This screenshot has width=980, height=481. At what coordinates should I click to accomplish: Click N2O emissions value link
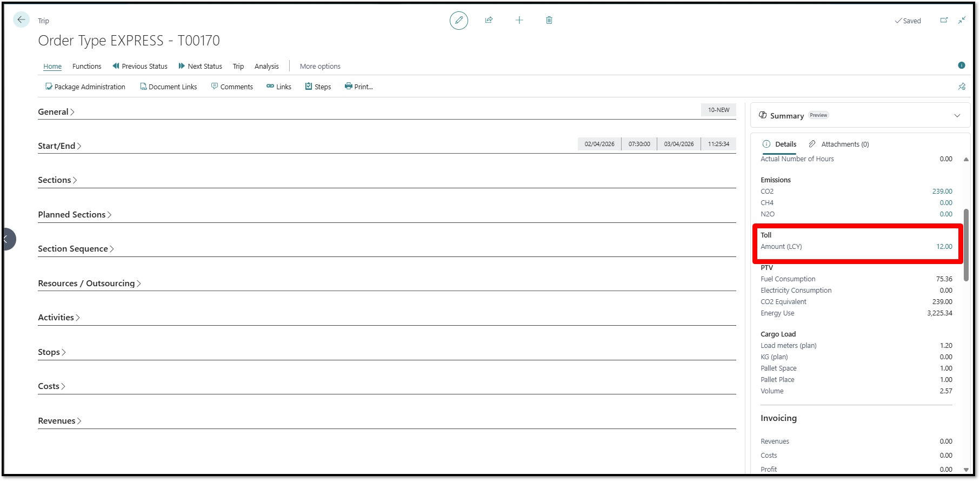click(x=946, y=214)
